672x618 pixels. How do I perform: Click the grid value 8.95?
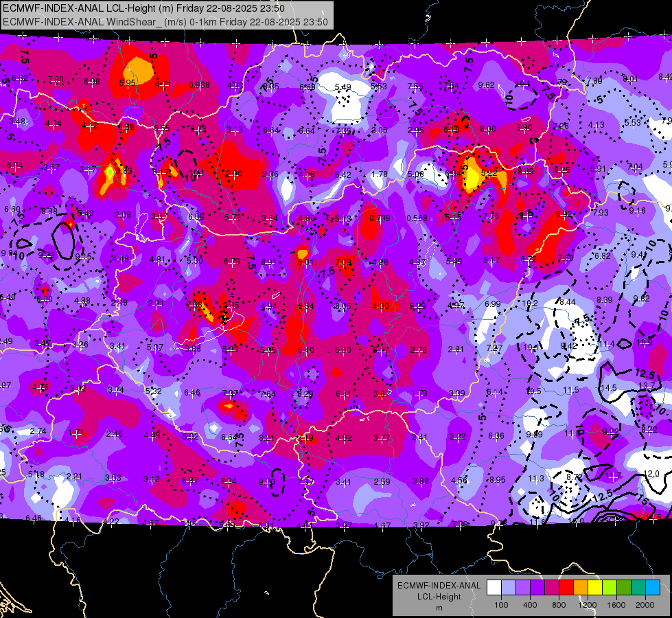[498, 479]
